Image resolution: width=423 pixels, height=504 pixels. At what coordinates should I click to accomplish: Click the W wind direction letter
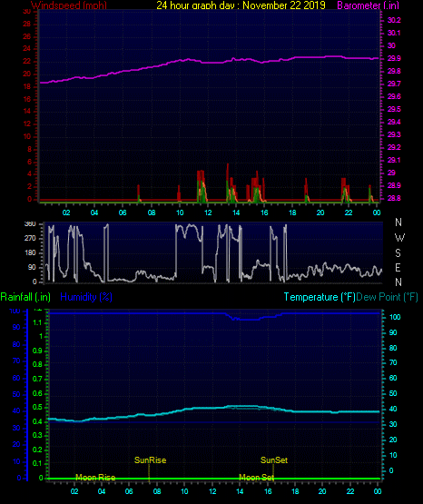[399, 238]
